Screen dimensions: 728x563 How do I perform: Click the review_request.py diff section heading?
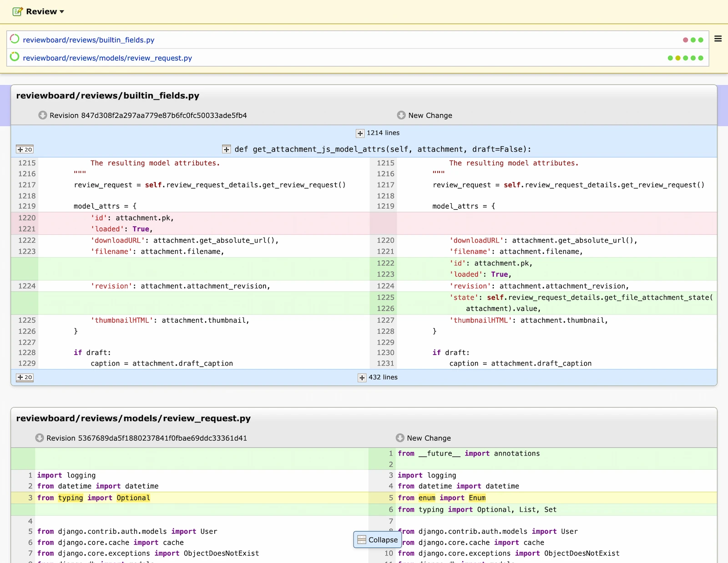[x=133, y=418]
